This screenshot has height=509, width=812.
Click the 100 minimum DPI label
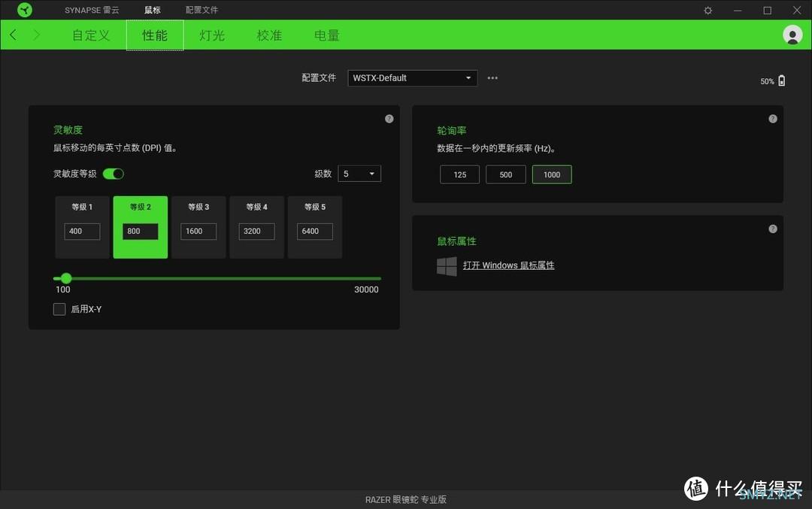(62, 290)
